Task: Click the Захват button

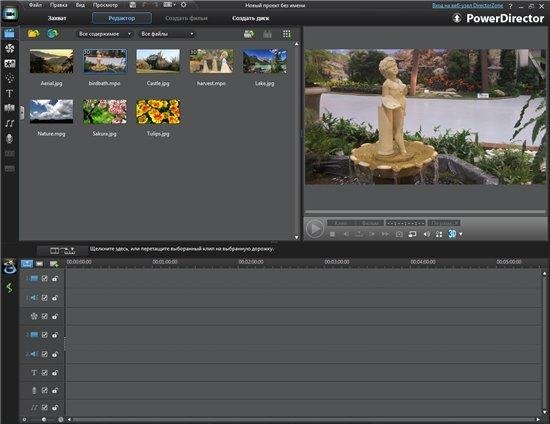Action: [x=57, y=18]
